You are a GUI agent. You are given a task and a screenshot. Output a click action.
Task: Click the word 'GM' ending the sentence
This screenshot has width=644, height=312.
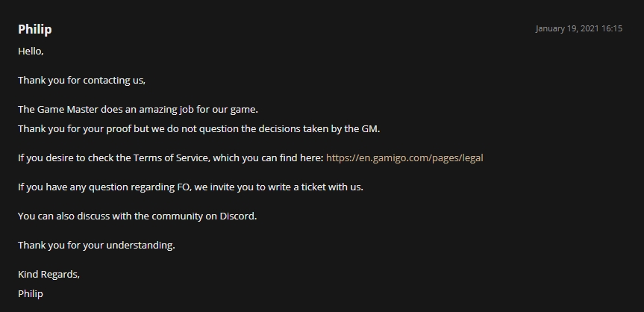pos(369,128)
